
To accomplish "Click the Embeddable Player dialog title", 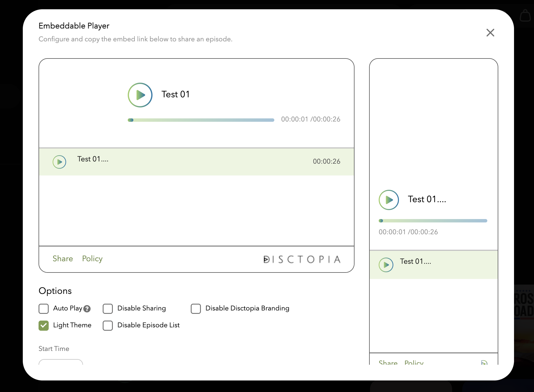I will (x=74, y=26).
